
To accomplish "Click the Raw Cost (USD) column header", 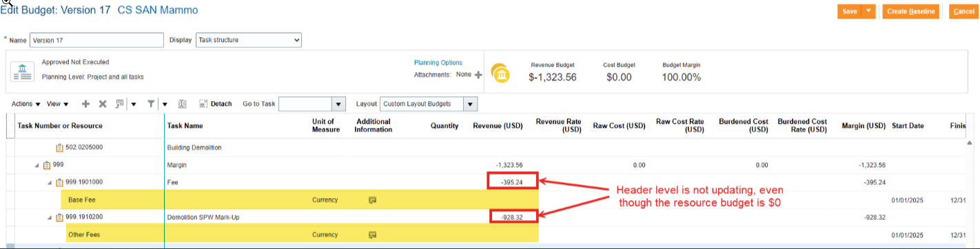I will [x=619, y=126].
